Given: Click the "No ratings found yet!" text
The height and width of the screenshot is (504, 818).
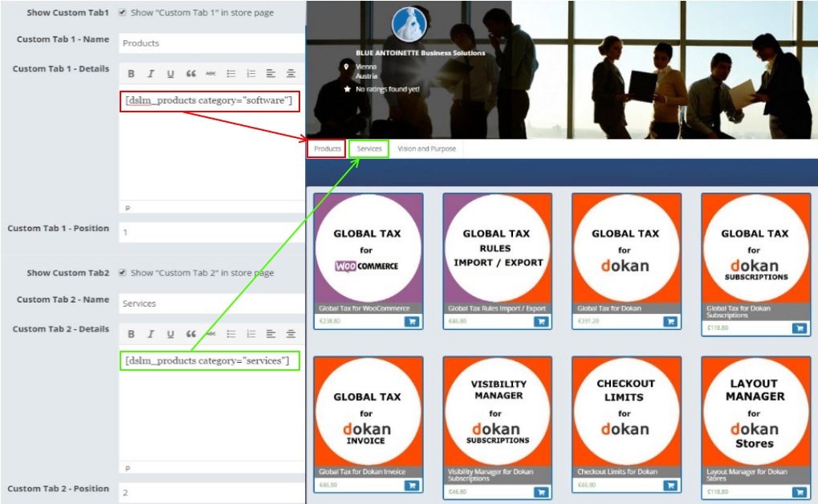Looking at the screenshot, I should click(x=388, y=89).
